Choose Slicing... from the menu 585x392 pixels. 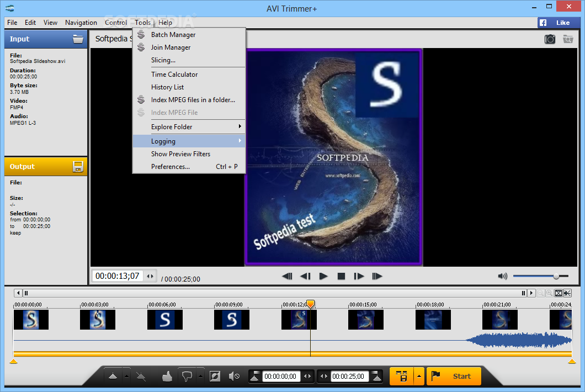click(x=189, y=60)
